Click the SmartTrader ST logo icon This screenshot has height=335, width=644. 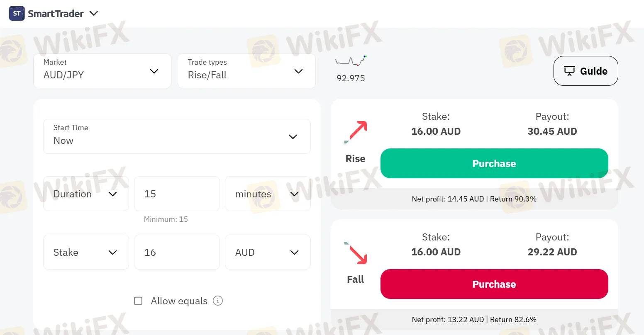click(17, 13)
